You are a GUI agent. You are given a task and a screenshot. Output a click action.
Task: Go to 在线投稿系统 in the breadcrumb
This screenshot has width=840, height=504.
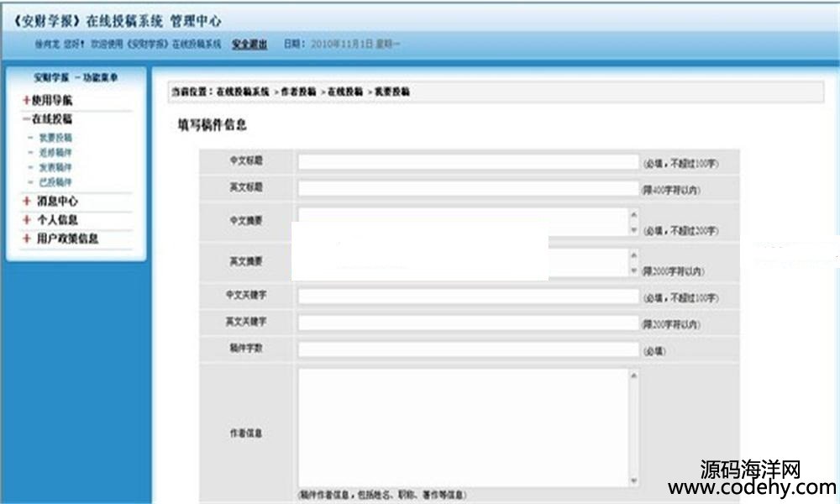pyautogui.click(x=243, y=92)
